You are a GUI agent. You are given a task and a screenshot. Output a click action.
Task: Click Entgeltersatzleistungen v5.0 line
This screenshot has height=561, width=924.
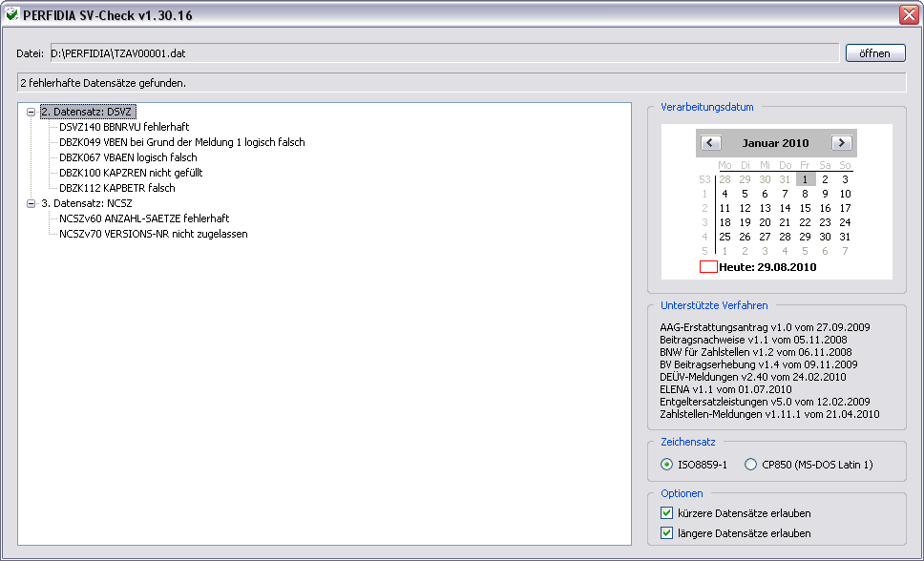click(x=765, y=402)
